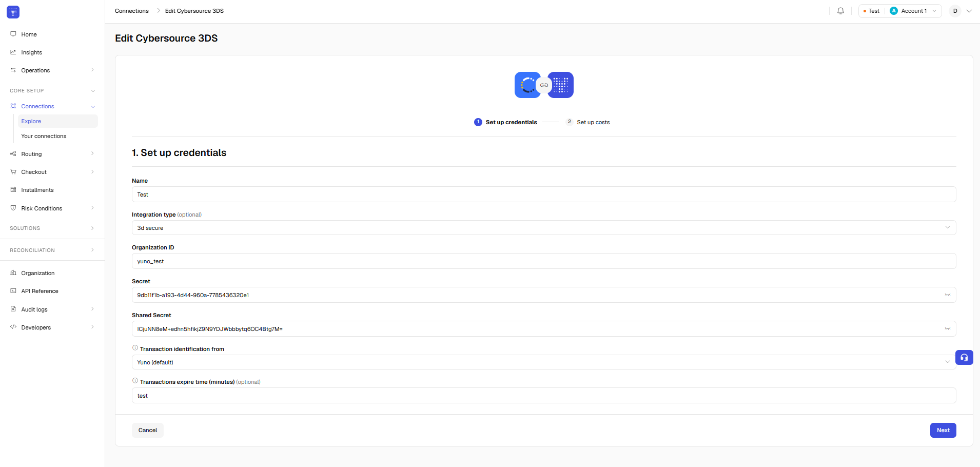Reveal the Secret field value
The image size is (980, 467).
tap(947, 295)
